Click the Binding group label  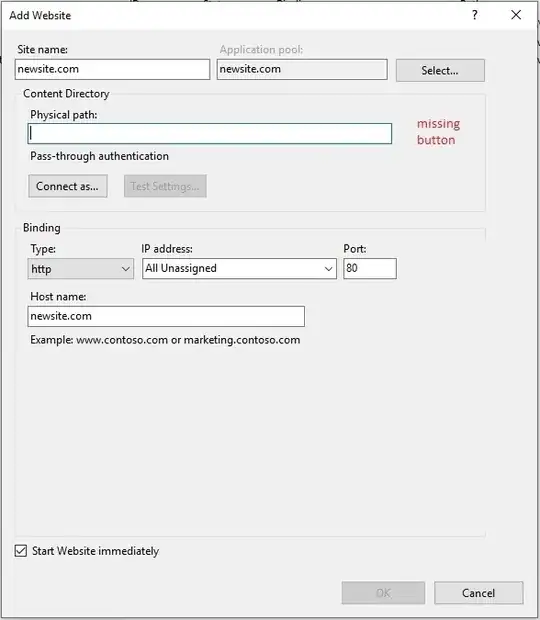pyautogui.click(x=42, y=228)
